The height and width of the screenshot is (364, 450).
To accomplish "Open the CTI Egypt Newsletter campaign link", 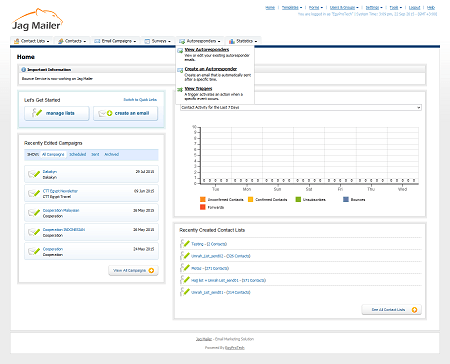I will click(x=60, y=191).
